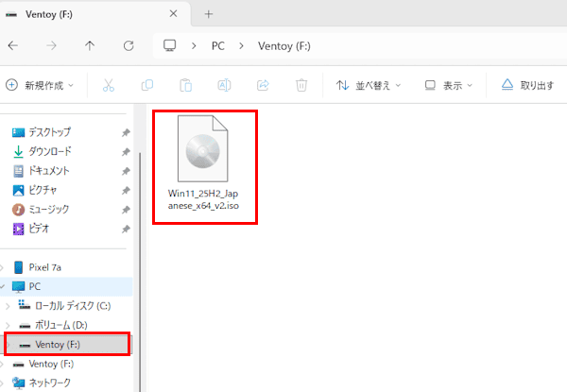This screenshot has width=567, height=392.
Task: Navigate up one folder level
Action: tap(90, 46)
